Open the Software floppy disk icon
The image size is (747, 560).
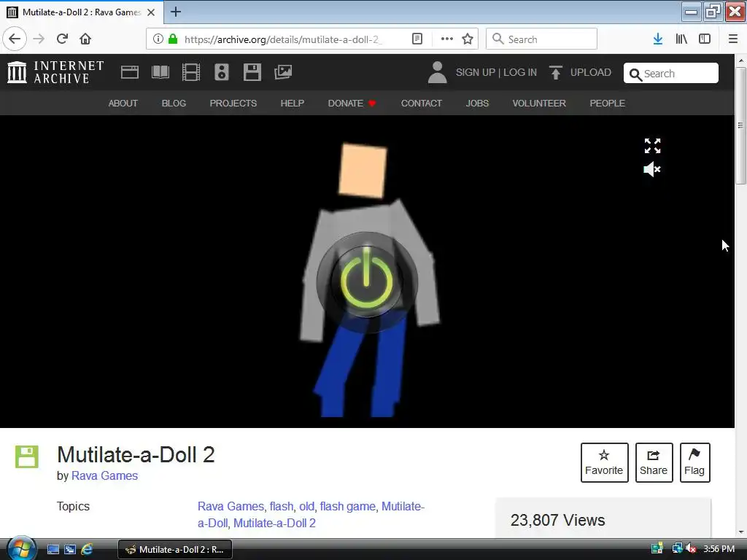(x=252, y=72)
